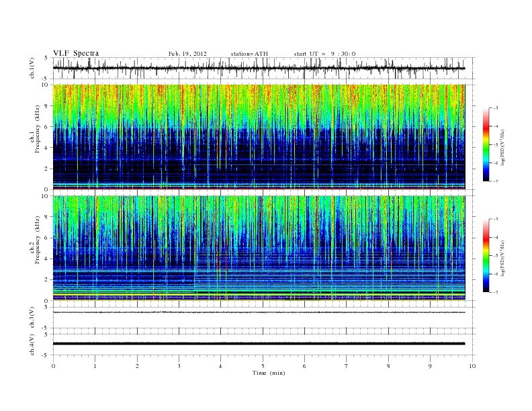Click the 5 tick on ch.1(V) axis
532x411 pixels.
[46, 58]
